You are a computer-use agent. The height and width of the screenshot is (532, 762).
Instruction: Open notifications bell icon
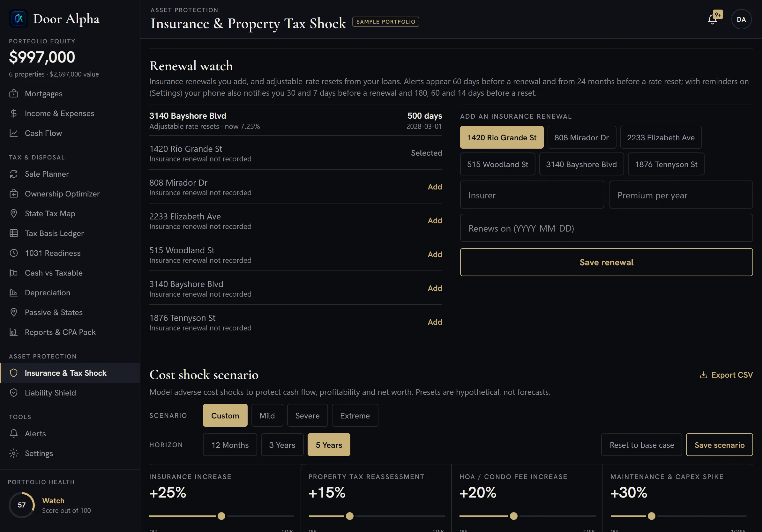[x=712, y=19]
